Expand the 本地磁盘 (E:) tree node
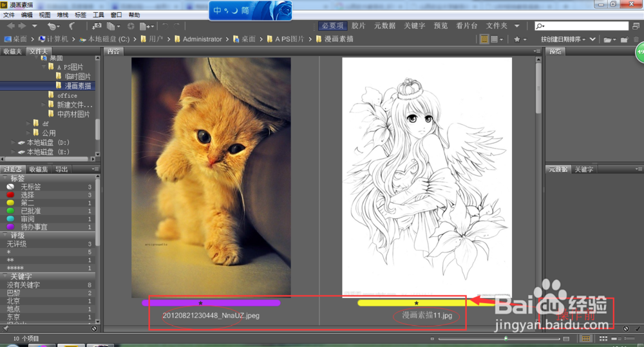 point(14,152)
